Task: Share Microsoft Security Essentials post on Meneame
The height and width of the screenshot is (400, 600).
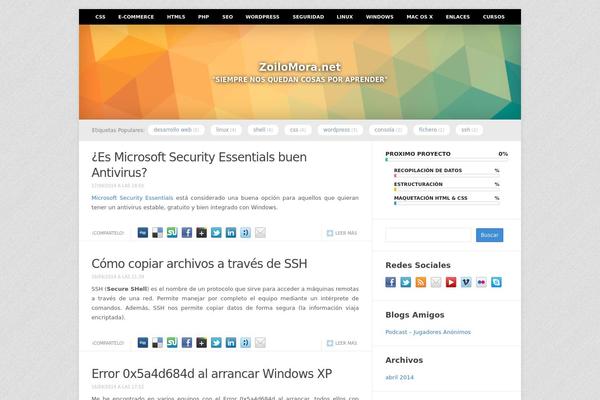Action: [x=245, y=232]
